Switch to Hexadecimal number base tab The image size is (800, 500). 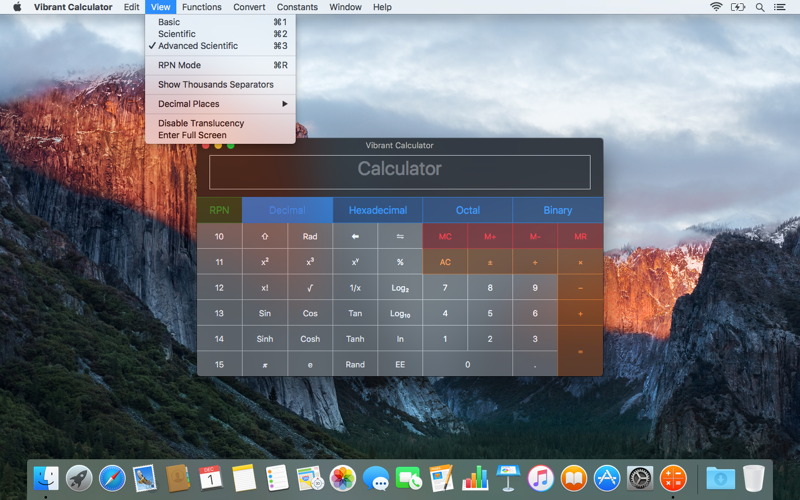click(x=378, y=210)
